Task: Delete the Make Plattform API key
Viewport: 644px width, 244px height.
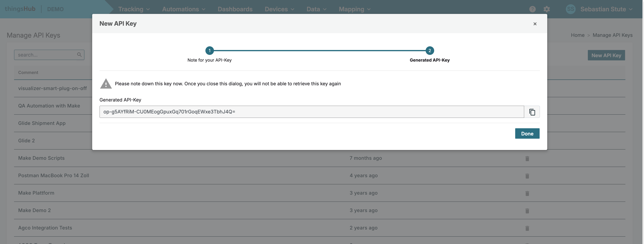Action: pos(527,193)
